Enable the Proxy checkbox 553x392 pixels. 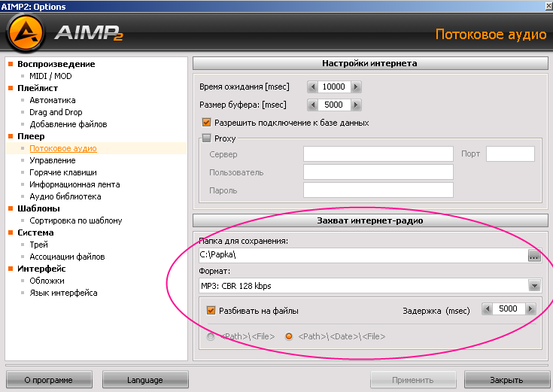click(x=206, y=138)
